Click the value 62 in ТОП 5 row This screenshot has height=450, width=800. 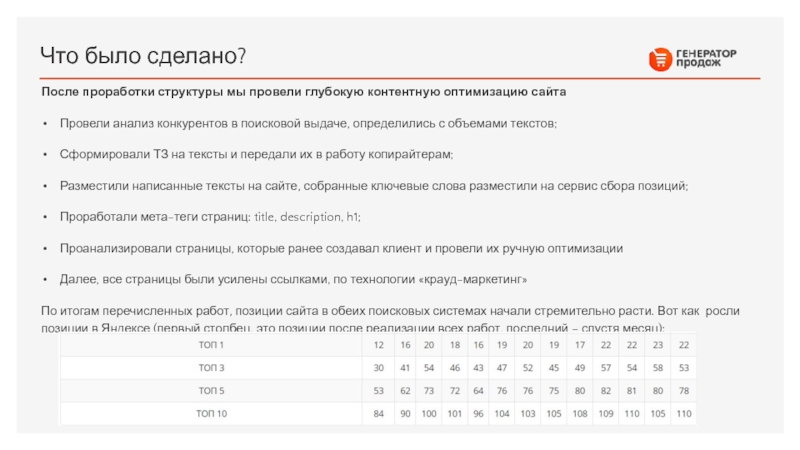403,390
